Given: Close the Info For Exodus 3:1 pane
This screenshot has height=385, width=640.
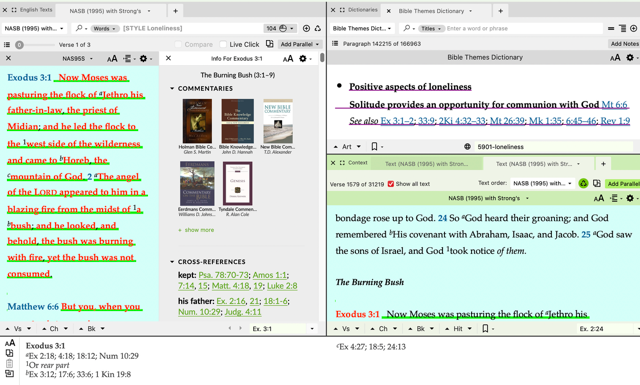Looking at the screenshot, I should (x=168, y=58).
